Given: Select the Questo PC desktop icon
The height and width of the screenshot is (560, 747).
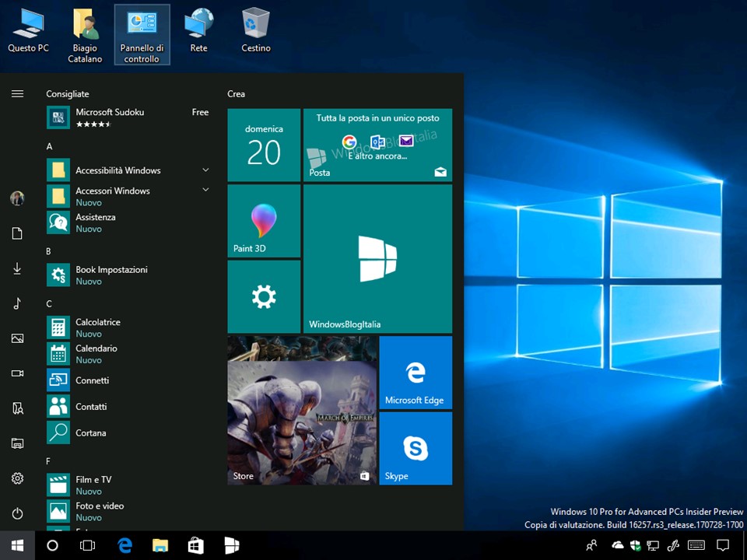Looking at the screenshot, I should pos(28,31).
